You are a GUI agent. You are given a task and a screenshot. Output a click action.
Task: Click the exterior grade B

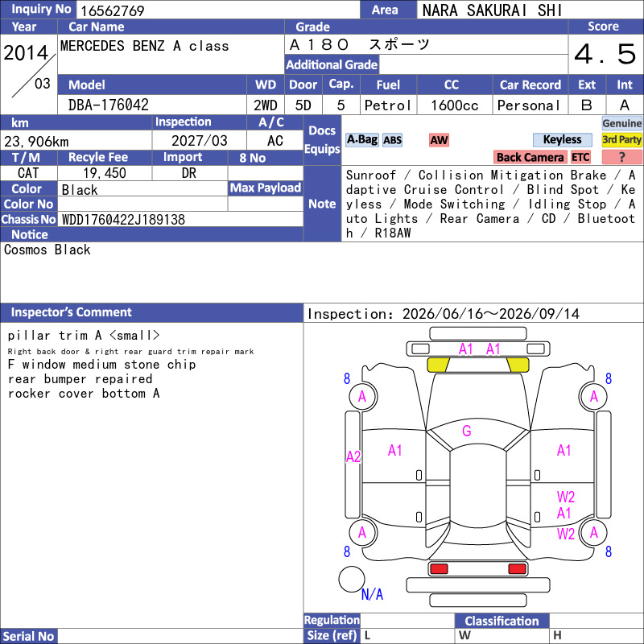tap(587, 105)
